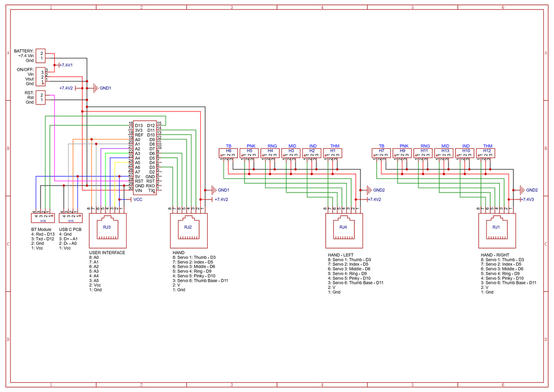Click the H12 thumb header symbol
The width and height of the screenshot is (554, 392).
click(x=485, y=153)
